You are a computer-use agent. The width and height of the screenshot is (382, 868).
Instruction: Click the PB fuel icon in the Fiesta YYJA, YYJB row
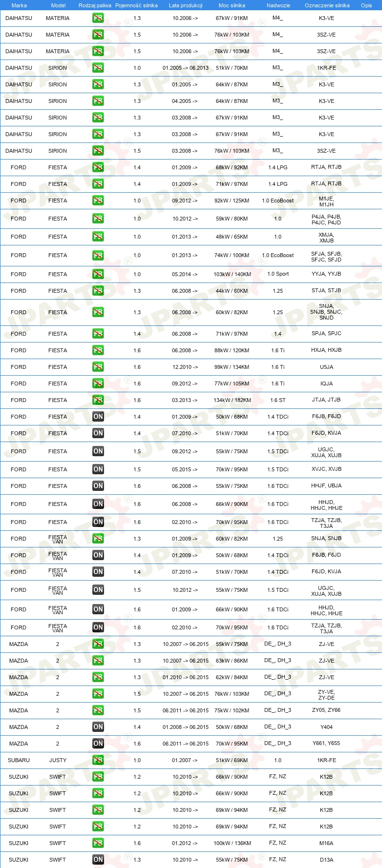pos(98,274)
